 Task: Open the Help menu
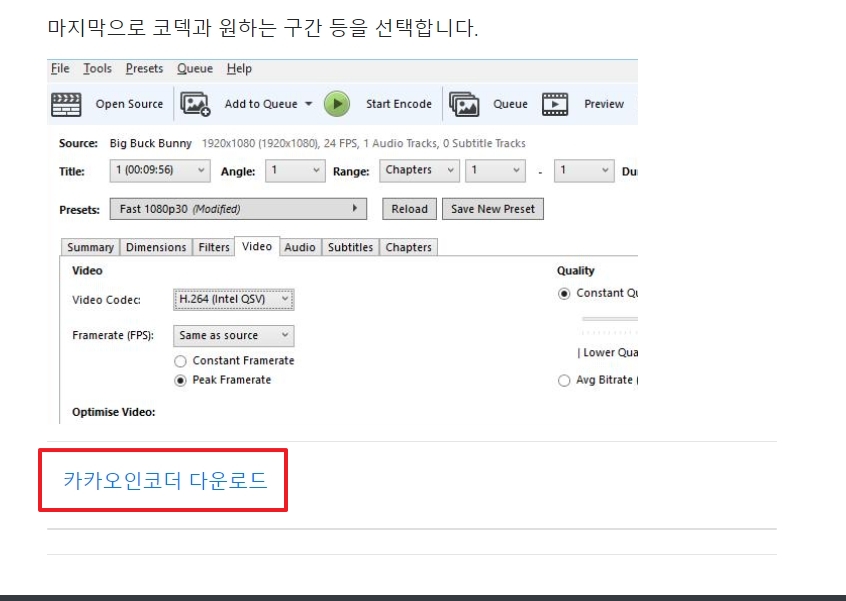[239, 69]
